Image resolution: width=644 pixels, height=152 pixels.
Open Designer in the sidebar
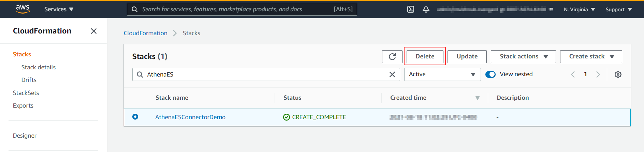25,136
